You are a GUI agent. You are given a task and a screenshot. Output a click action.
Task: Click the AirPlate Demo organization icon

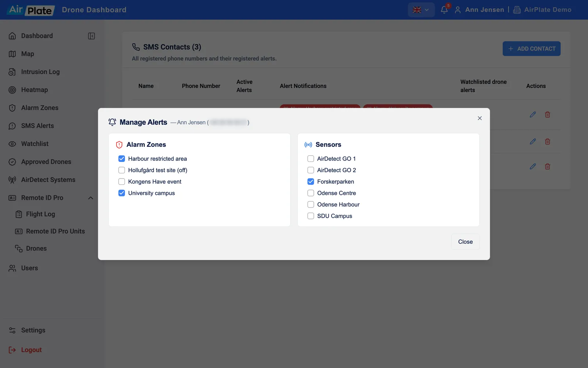517,10
